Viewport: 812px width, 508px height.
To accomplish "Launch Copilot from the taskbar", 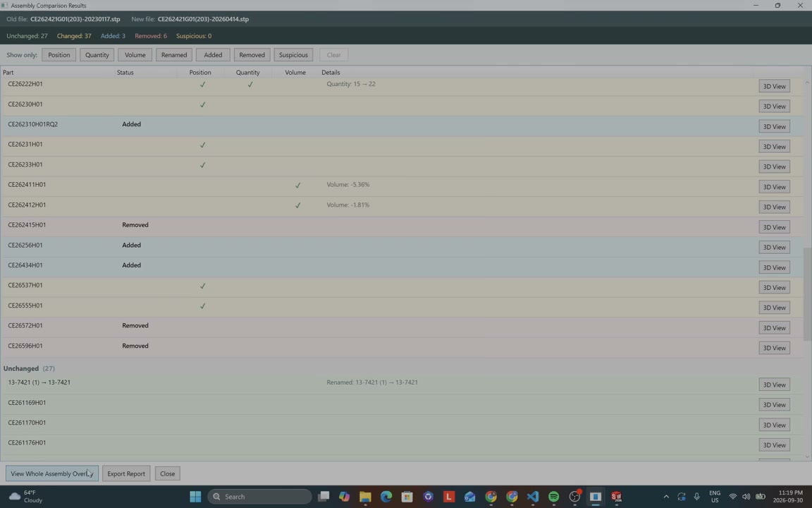I will [x=345, y=497].
